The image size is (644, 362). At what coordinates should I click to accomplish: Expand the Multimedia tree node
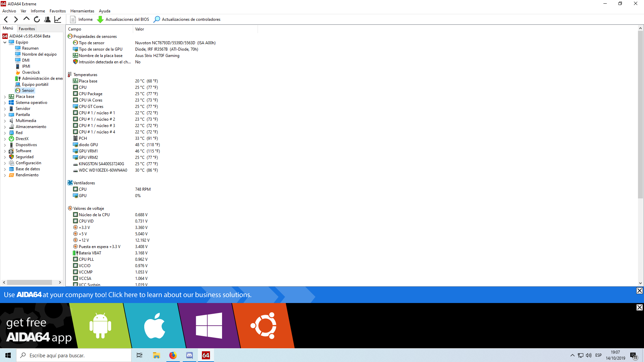pos(5,121)
